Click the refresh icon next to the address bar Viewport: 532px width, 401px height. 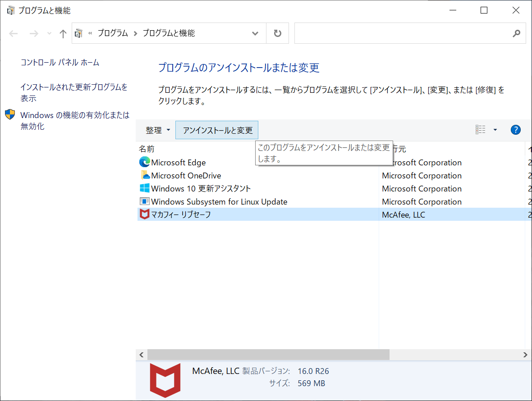[277, 33]
